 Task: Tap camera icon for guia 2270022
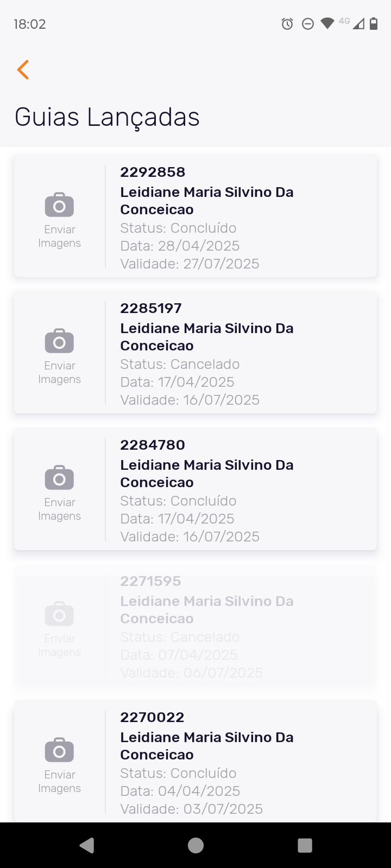59,750
